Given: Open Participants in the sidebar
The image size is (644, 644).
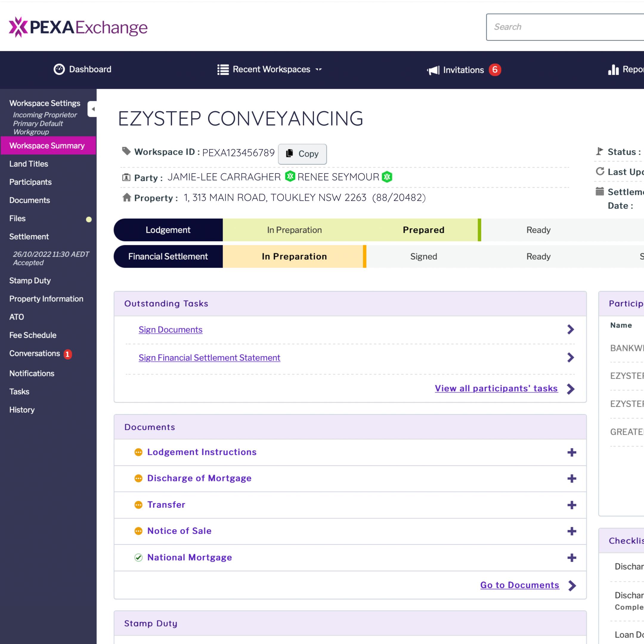Looking at the screenshot, I should [30, 182].
